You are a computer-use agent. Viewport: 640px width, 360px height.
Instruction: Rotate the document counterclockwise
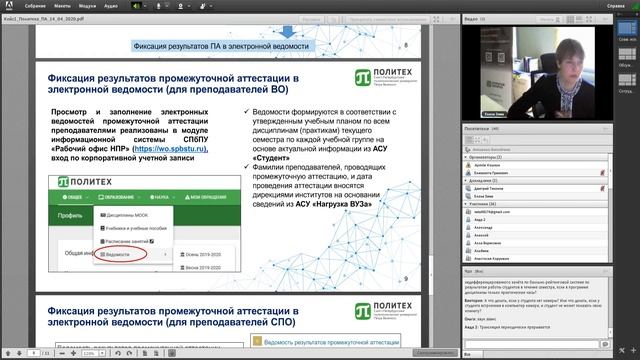pyautogui.click(x=118, y=353)
